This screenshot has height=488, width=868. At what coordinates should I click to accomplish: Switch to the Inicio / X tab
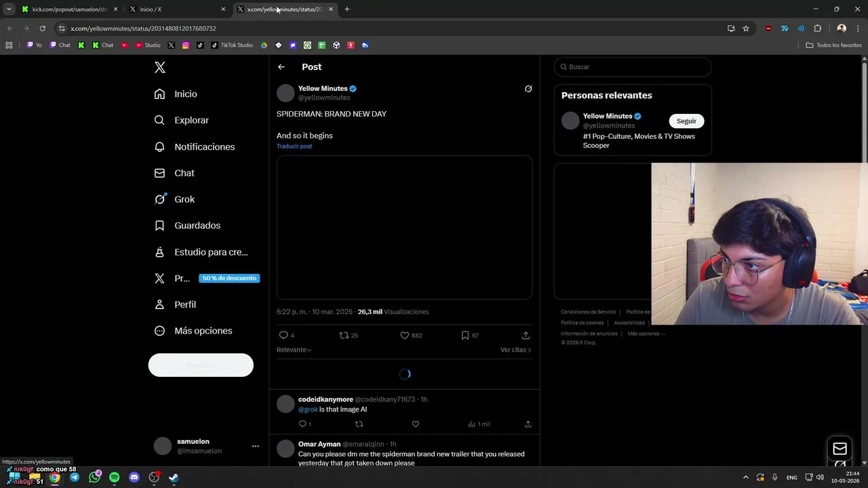pyautogui.click(x=178, y=9)
